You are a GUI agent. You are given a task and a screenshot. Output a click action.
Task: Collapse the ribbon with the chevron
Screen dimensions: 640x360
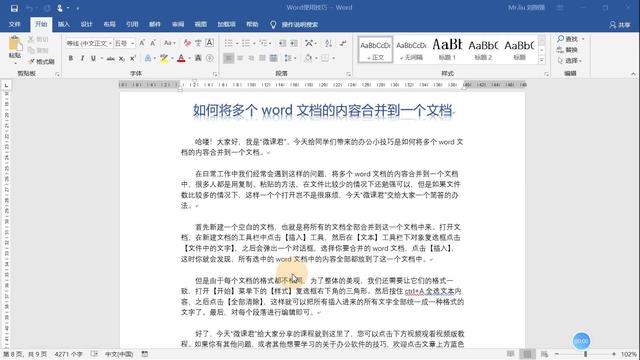633,74
